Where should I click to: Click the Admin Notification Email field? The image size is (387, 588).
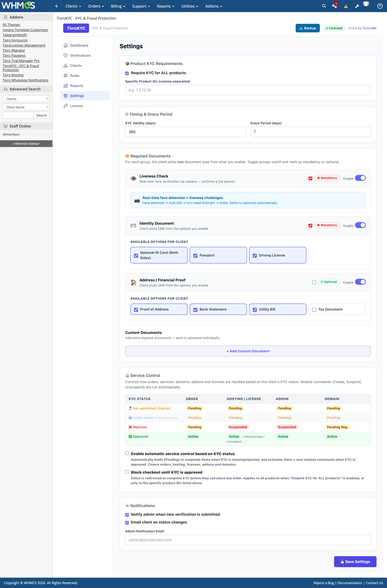(x=248, y=540)
